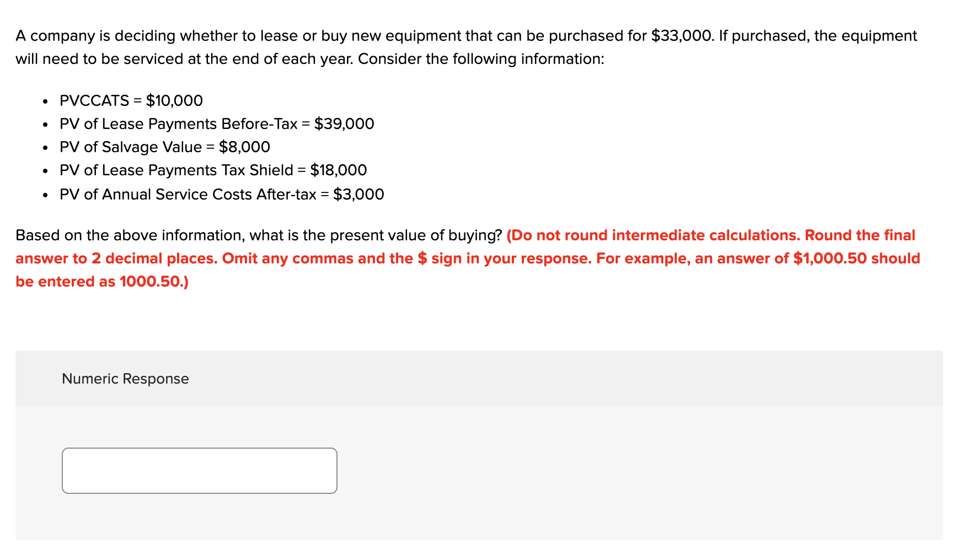Click the PV of Salvage Value bullet

(x=164, y=147)
